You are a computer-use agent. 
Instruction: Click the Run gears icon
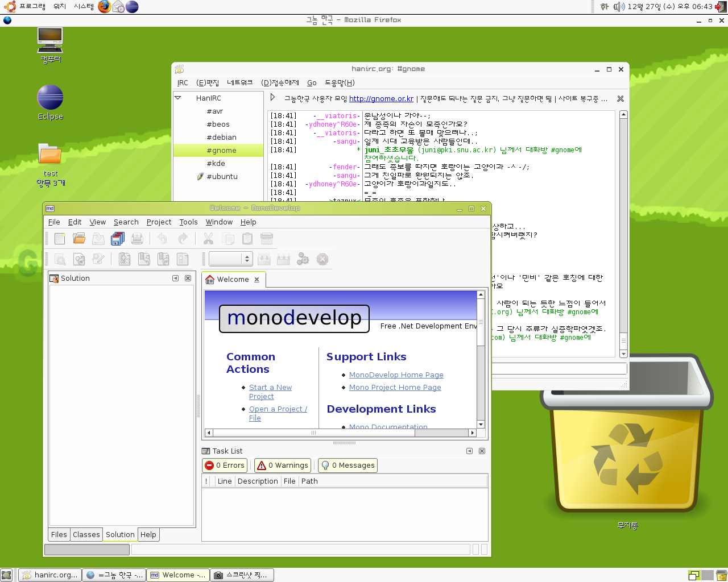[303, 259]
